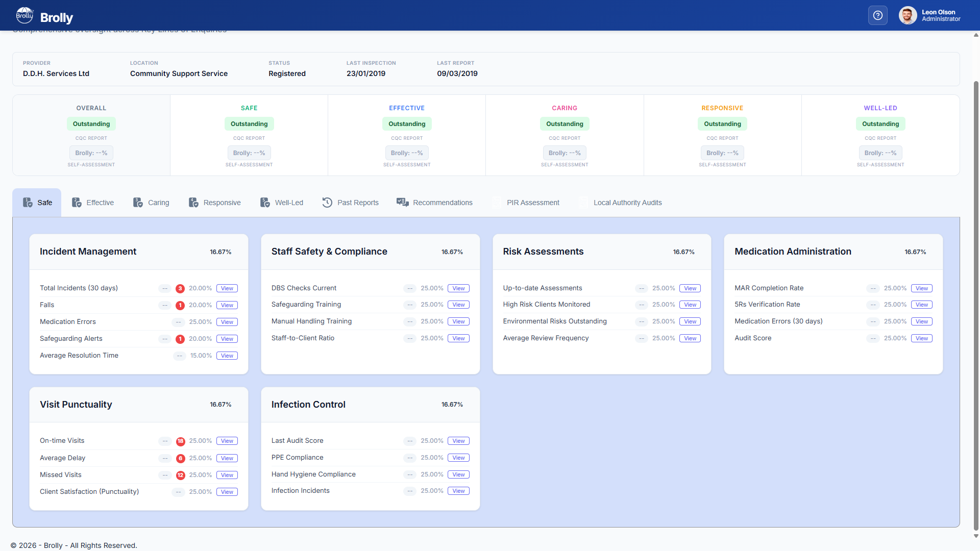Open the Leon Olson profile avatar
This screenshot has width=980, height=551.
click(908, 15)
